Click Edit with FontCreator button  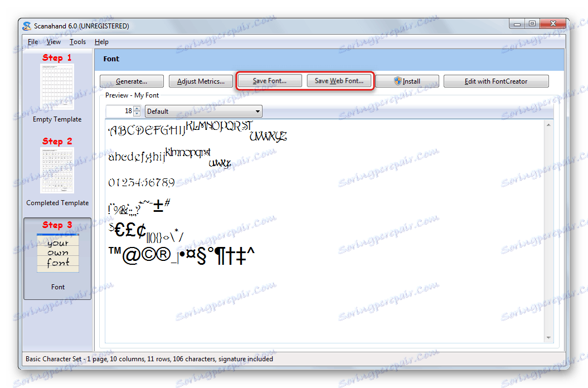coord(496,81)
